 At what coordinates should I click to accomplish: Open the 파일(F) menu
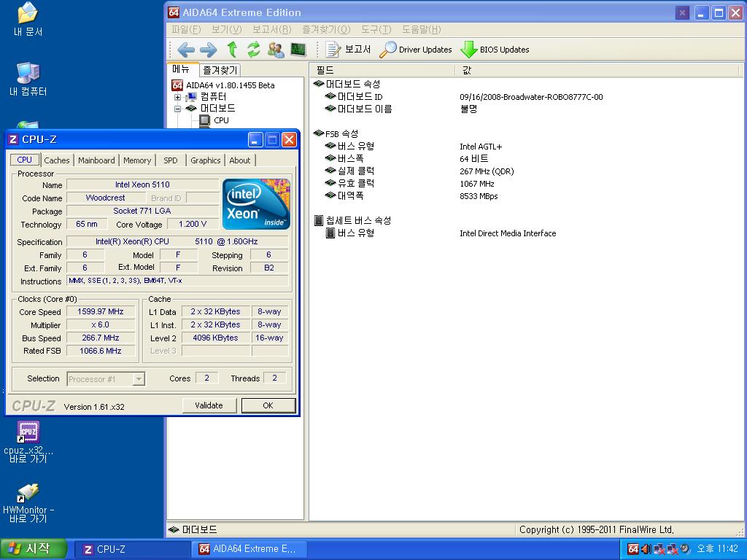[x=186, y=29]
